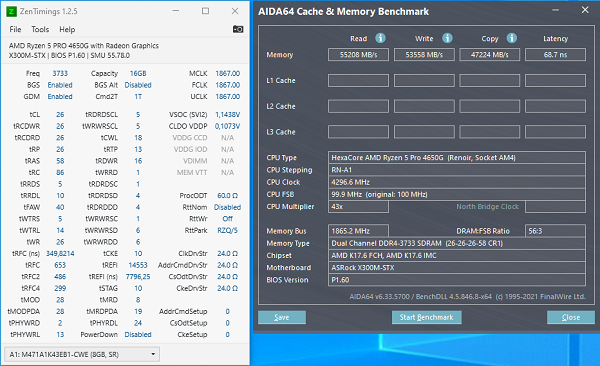This screenshot has width=600, height=366.
Task: Click the Memory Read value 55208 MB/s
Action: [x=358, y=55]
